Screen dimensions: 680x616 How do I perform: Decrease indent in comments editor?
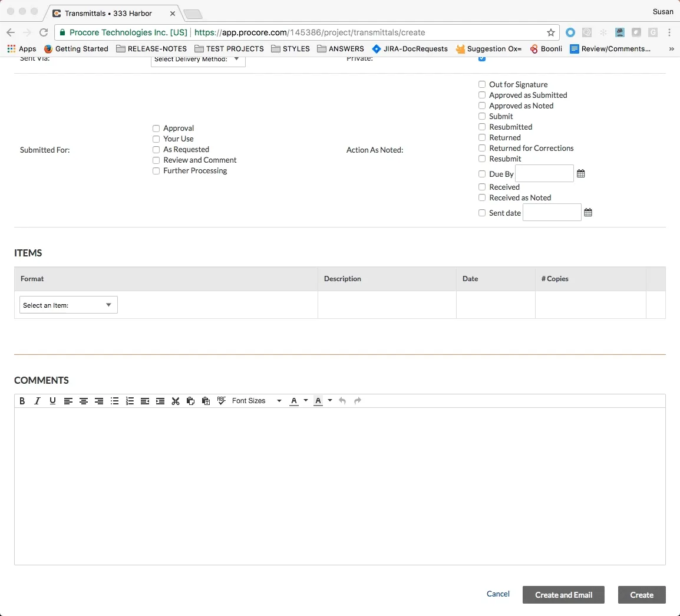pyautogui.click(x=145, y=401)
